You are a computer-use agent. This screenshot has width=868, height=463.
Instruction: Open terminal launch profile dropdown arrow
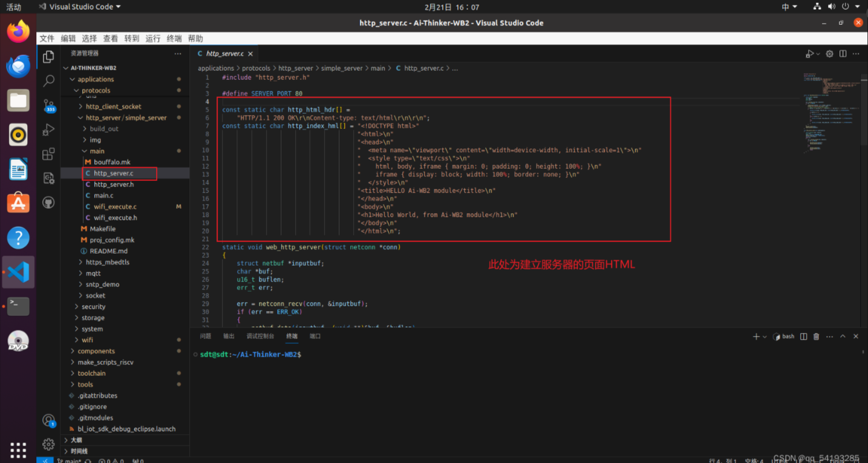(x=765, y=337)
